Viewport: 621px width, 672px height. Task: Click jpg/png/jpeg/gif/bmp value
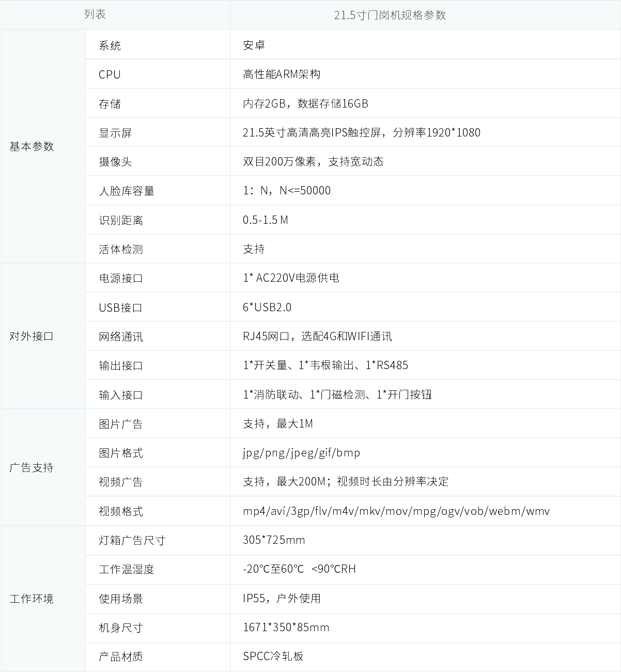click(x=302, y=453)
